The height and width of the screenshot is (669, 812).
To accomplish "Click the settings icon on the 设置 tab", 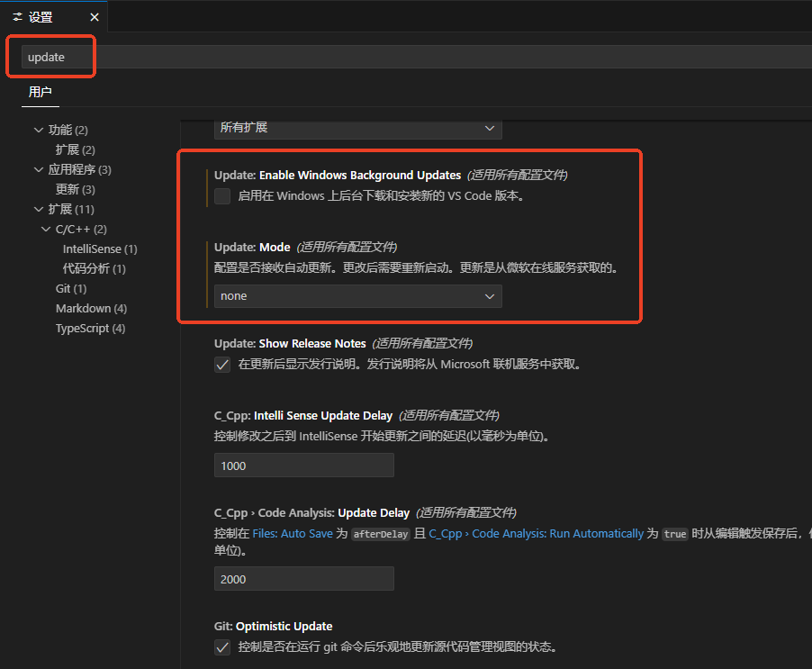I will [18, 17].
